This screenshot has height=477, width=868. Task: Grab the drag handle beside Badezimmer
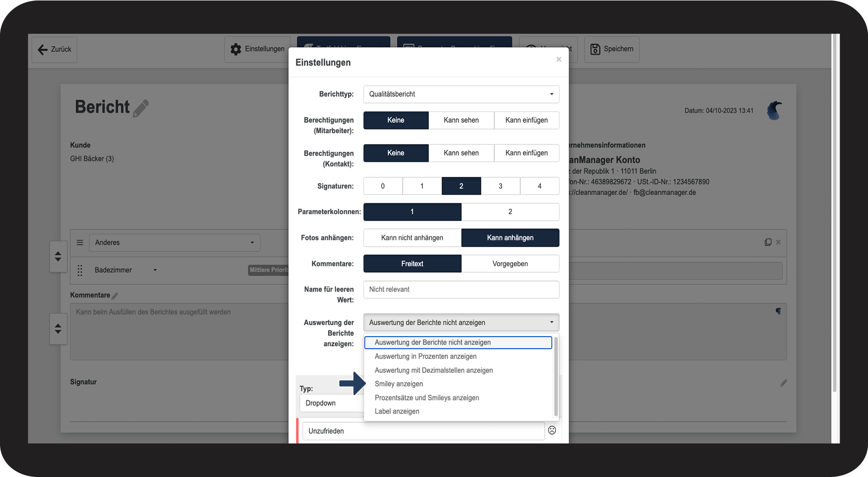point(80,270)
